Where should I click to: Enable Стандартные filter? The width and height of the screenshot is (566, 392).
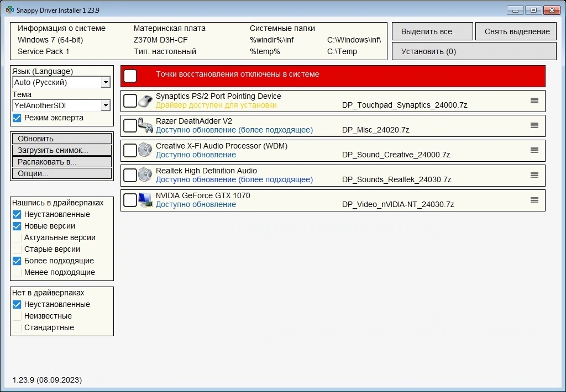coord(17,328)
